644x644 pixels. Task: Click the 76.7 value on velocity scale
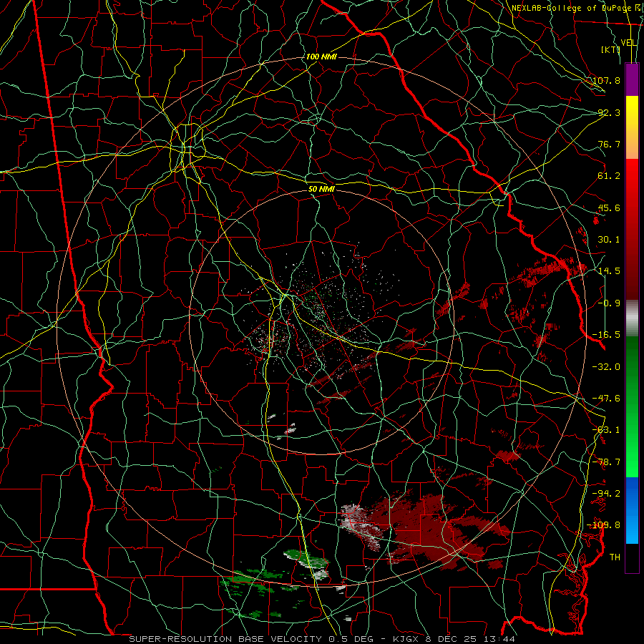[609, 144]
